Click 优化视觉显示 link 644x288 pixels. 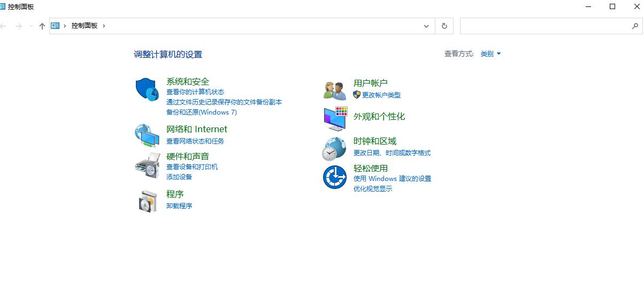coord(373,189)
